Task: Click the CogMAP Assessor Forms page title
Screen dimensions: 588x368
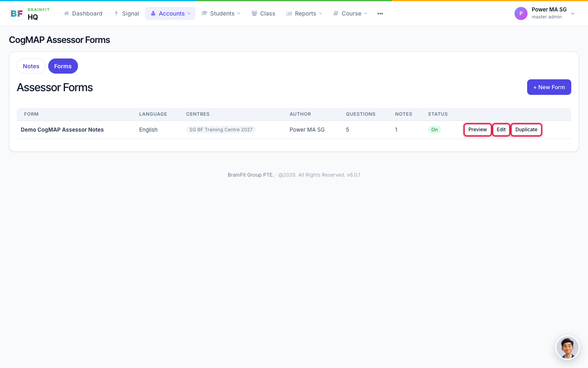Action: point(60,40)
